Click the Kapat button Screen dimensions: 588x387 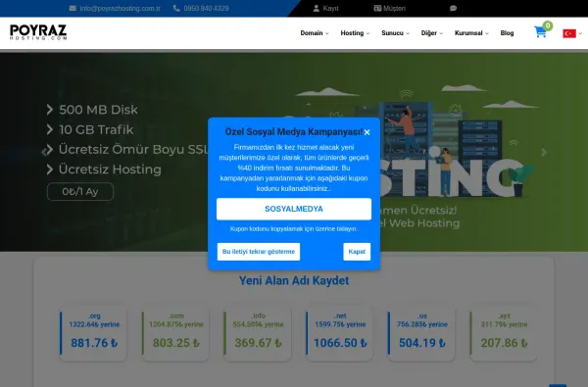point(357,252)
